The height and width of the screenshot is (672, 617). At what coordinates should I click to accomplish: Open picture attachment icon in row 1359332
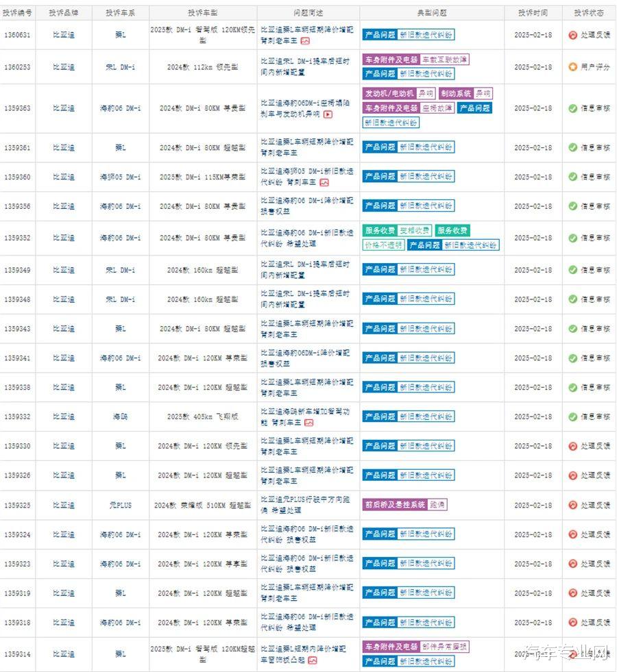(308, 423)
